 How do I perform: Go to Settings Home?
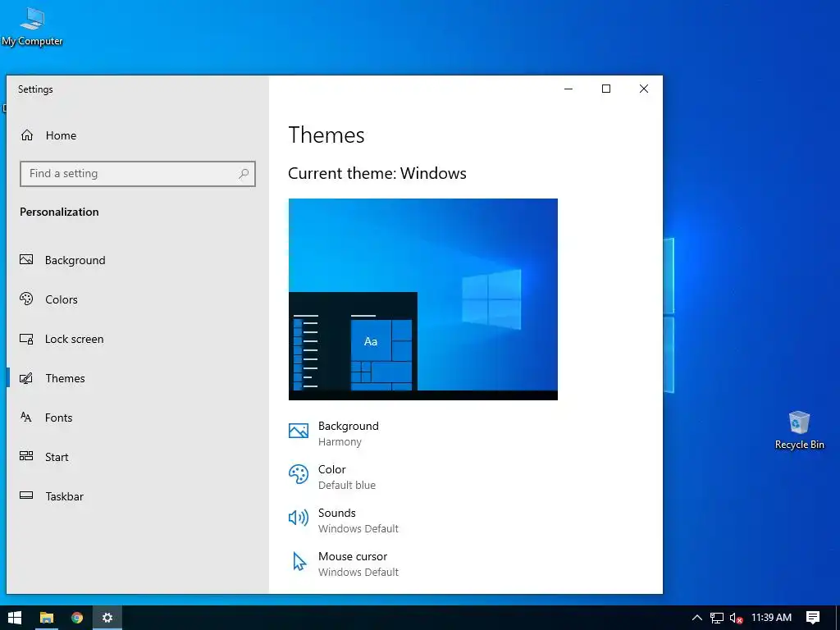137,135
